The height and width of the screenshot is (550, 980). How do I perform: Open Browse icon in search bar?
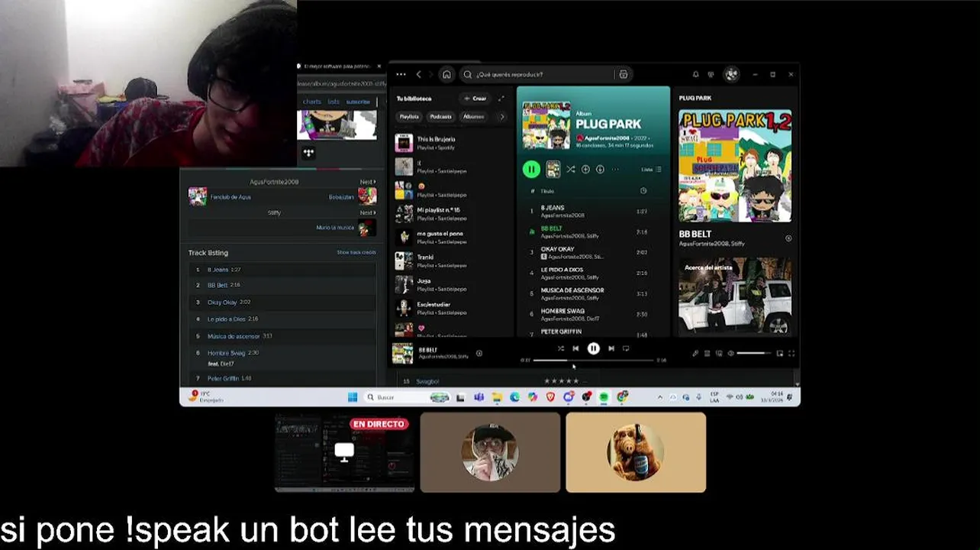624,74
